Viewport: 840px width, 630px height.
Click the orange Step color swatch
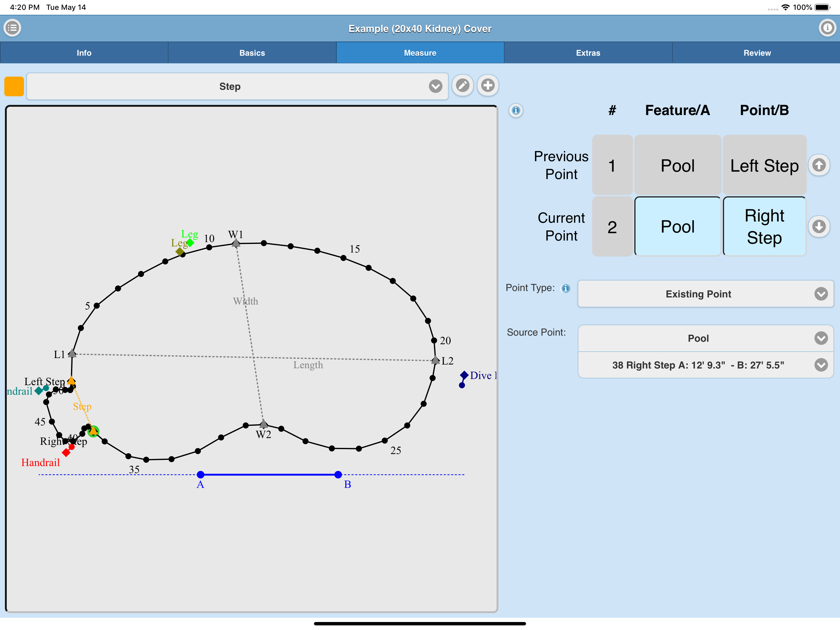(14, 86)
